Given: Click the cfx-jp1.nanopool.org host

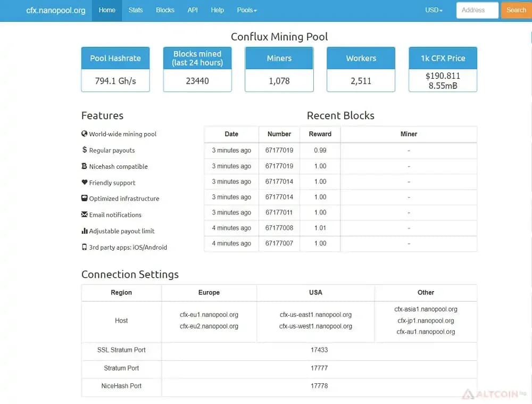Looking at the screenshot, I should [426, 321].
